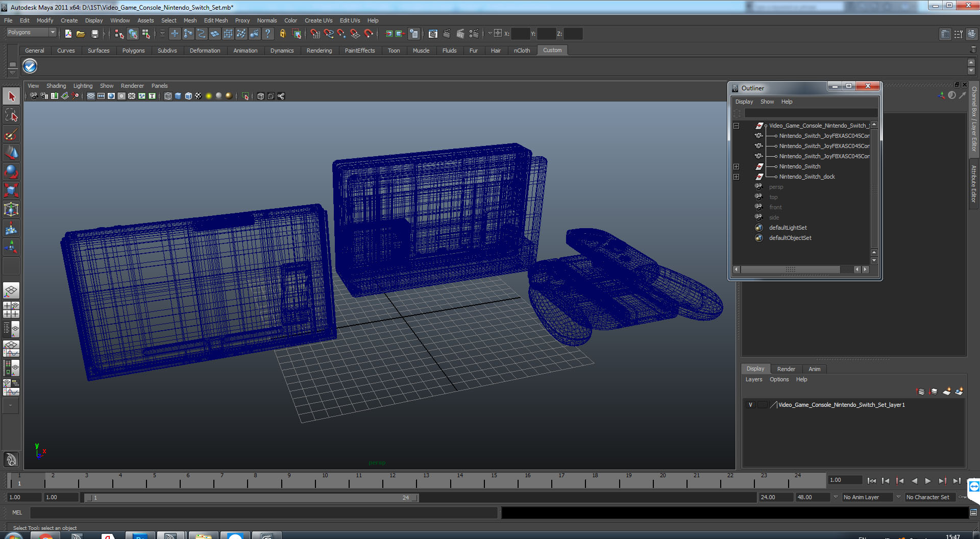The image size is (980, 539).
Task: Expand more layouts arrow in toolbox
Action: 11,406
